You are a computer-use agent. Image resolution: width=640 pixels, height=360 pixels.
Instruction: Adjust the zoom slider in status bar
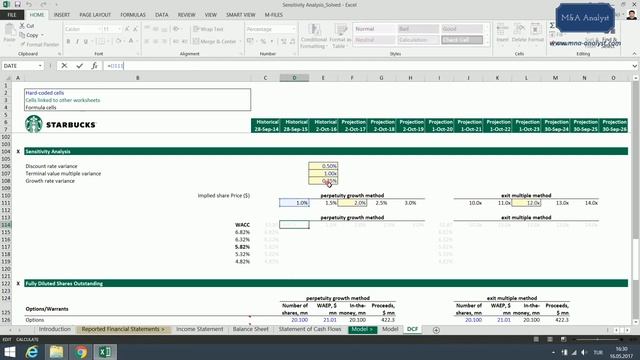pos(598,339)
